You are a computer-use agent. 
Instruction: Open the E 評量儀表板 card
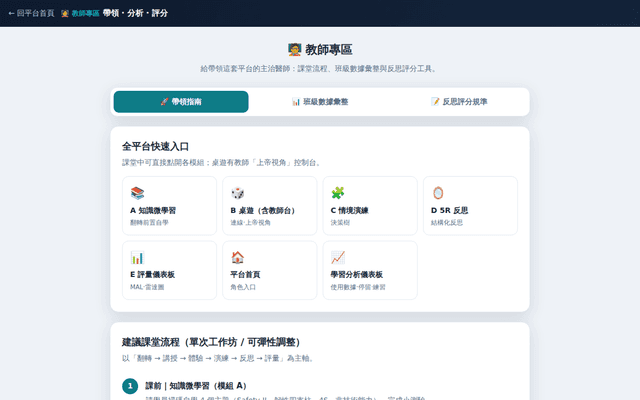tap(169, 270)
